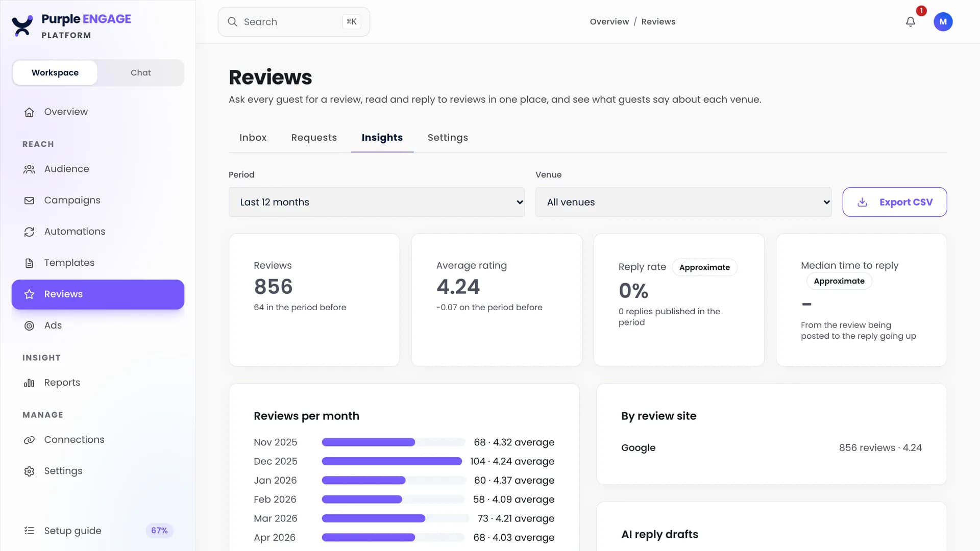Click the 856 reviews count
Viewport: 980px width, 551px height.
(x=273, y=287)
